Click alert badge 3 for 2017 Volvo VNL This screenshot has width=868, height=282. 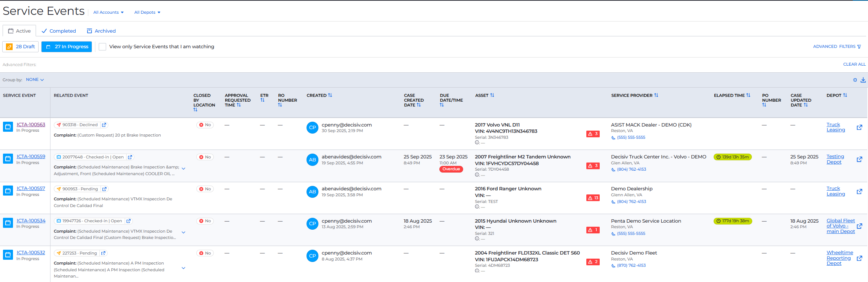pos(593,134)
